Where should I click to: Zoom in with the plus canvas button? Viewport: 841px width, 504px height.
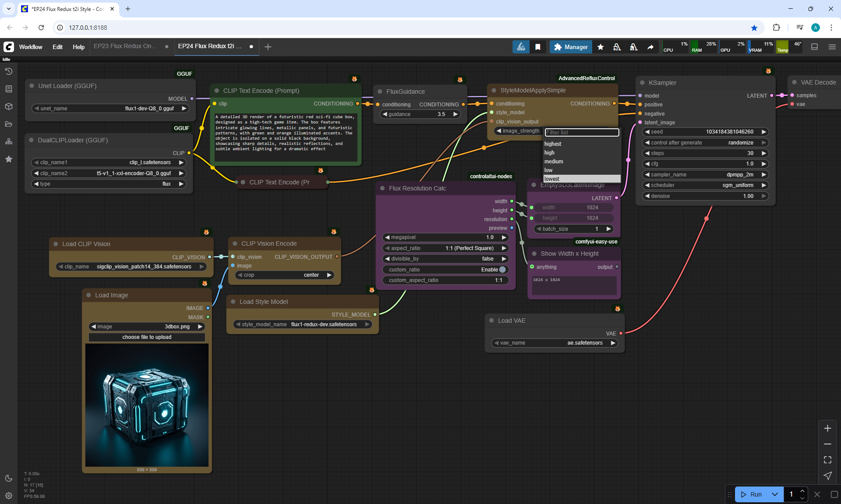click(x=827, y=428)
